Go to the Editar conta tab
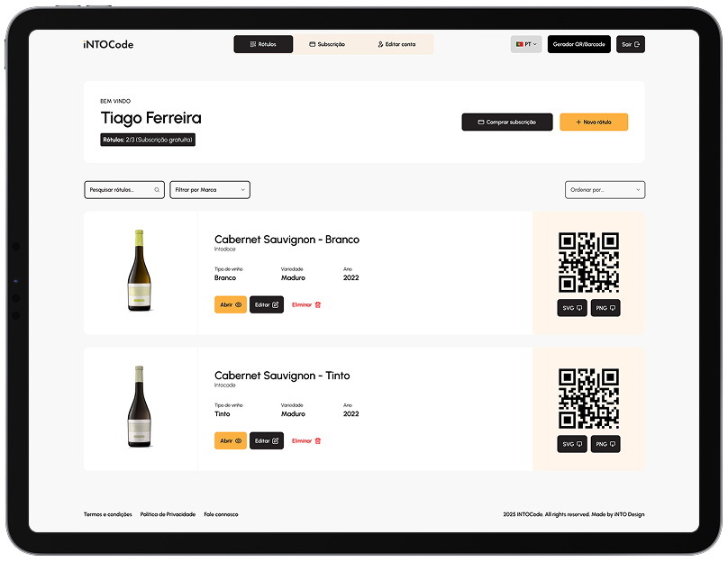The image size is (728, 562). click(396, 44)
